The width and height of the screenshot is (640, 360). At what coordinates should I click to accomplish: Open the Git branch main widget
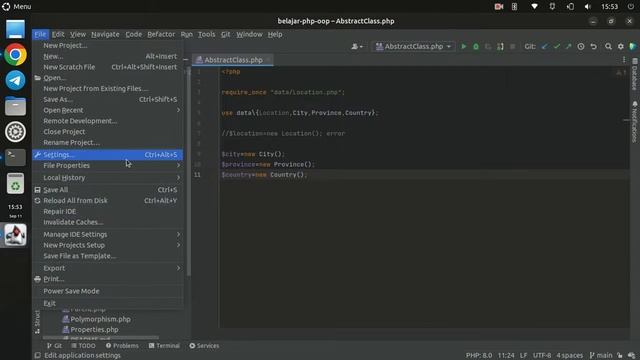coord(601,355)
